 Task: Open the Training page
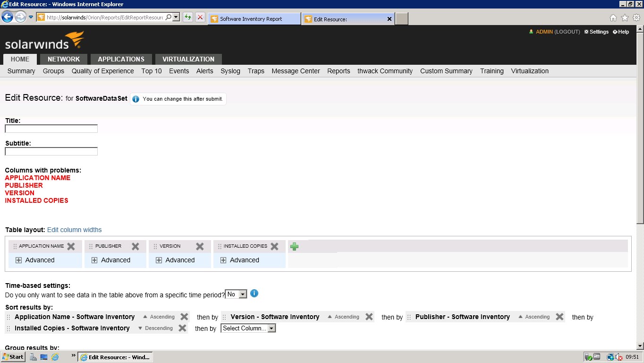pos(492,71)
